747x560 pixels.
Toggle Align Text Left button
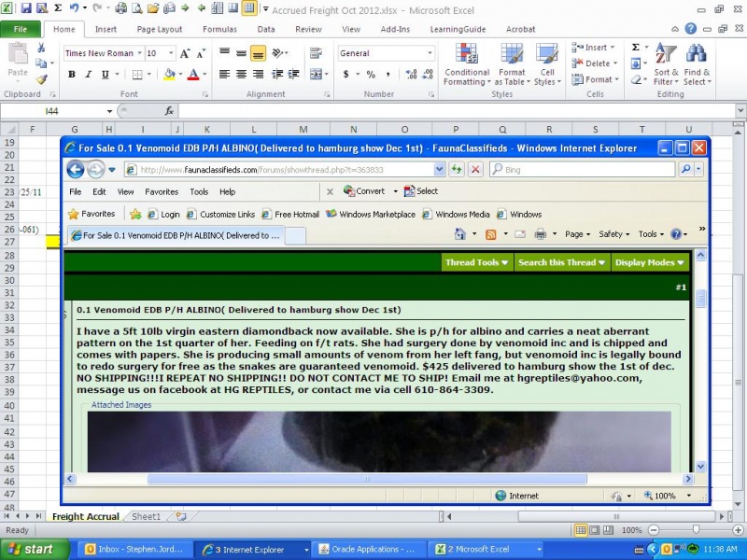pyautogui.click(x=224, y=75)
